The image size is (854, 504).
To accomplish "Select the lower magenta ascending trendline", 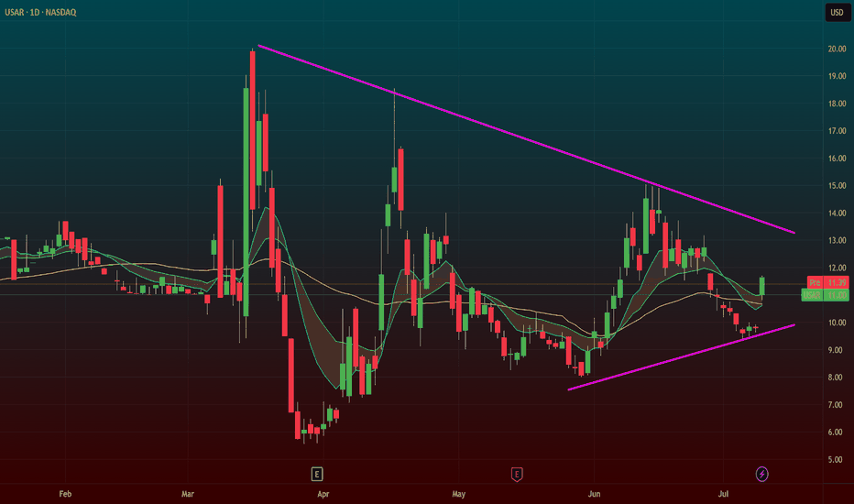I will pyautogui.click(x=682, y=357).
